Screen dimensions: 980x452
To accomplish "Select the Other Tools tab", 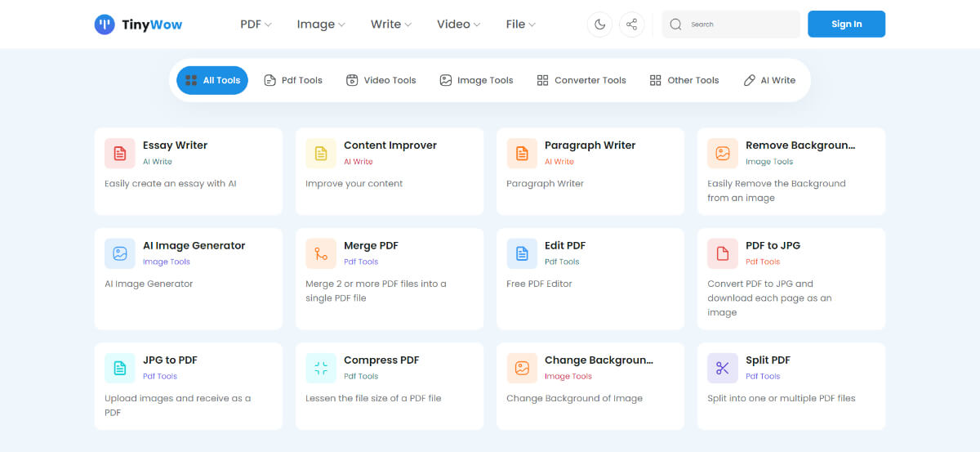I will click(x=684, y=80).
